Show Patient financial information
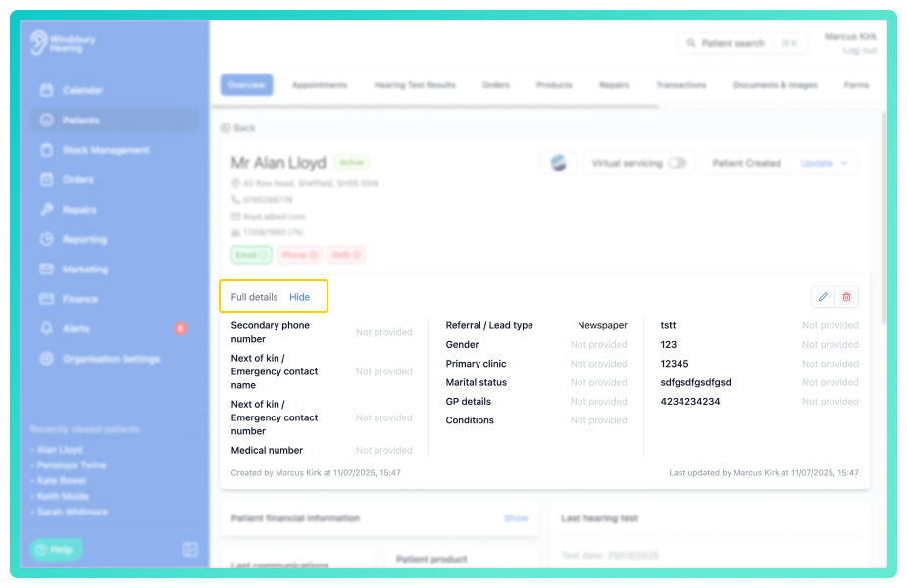 coord(516,518)
